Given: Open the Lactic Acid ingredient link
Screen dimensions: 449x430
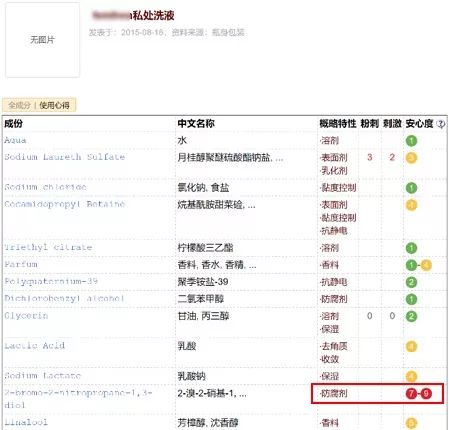Looking at the screenshot, I should click(34, 346).
